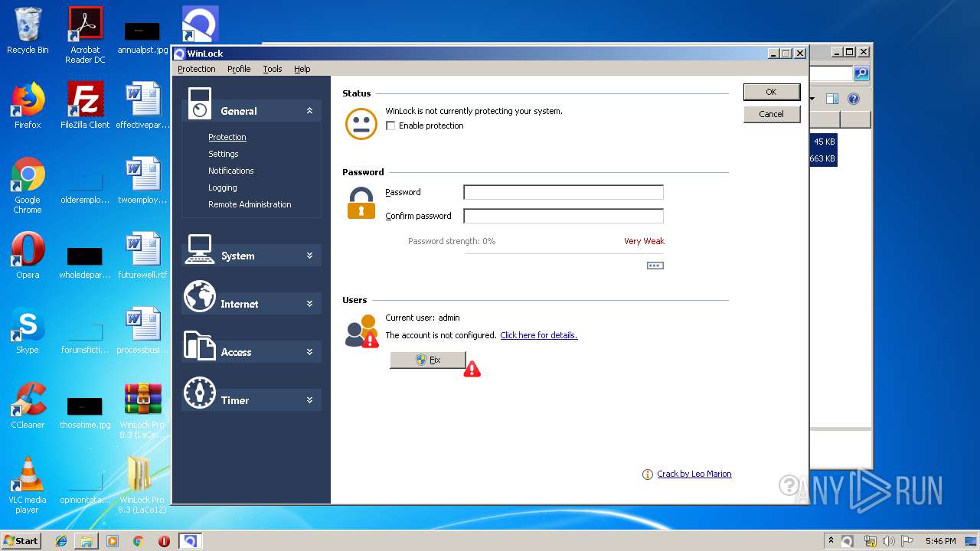Click the orange padlock password icon
This screenshot has width=980, height=551.
(x=361, y=204)
